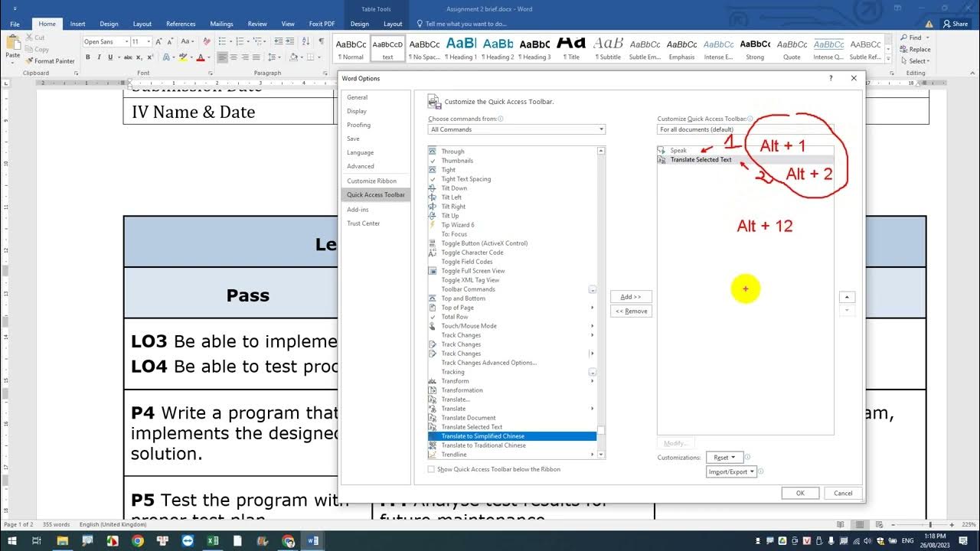Toggle Show/Hide paragraph marks icon
The width and height of the screenshot is (980, 551).
[x=322, y=41]
